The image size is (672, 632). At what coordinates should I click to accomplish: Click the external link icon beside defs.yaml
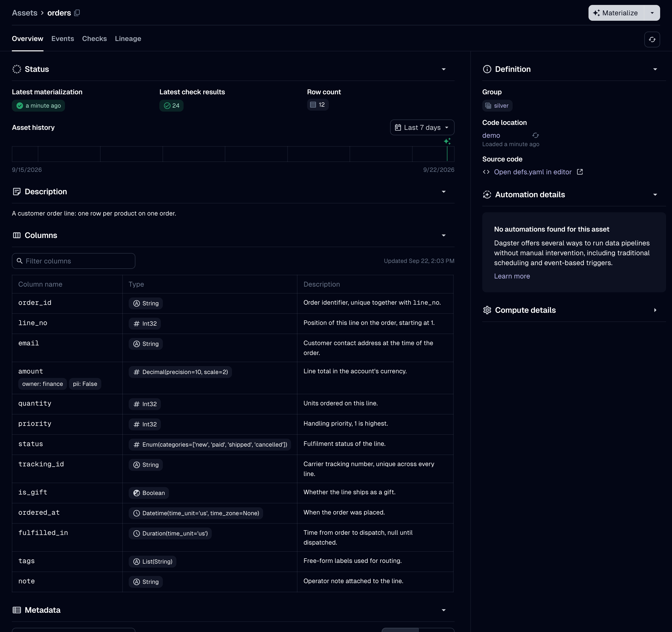click(x=580, y=172)
